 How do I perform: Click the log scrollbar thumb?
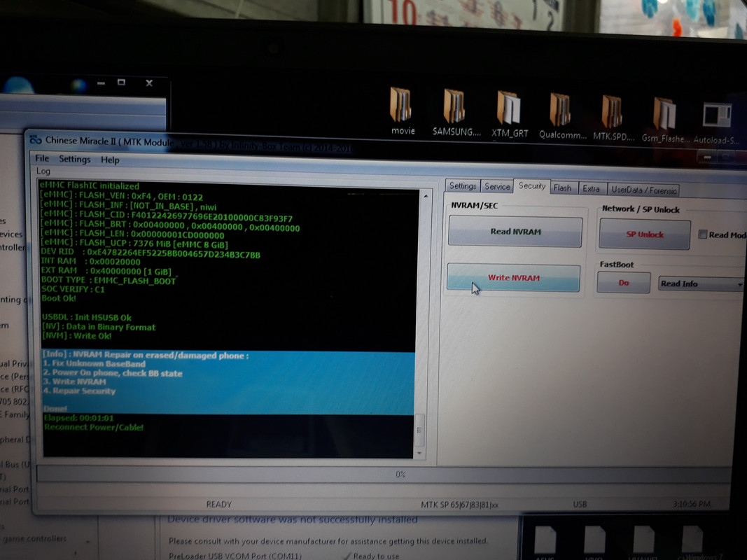420,430
